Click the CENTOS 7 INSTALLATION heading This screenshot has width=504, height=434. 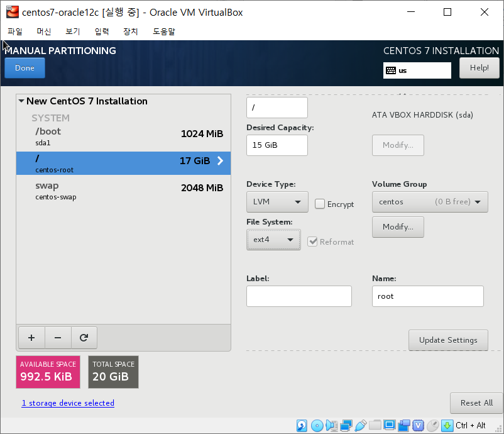click(x=441, y=50)
